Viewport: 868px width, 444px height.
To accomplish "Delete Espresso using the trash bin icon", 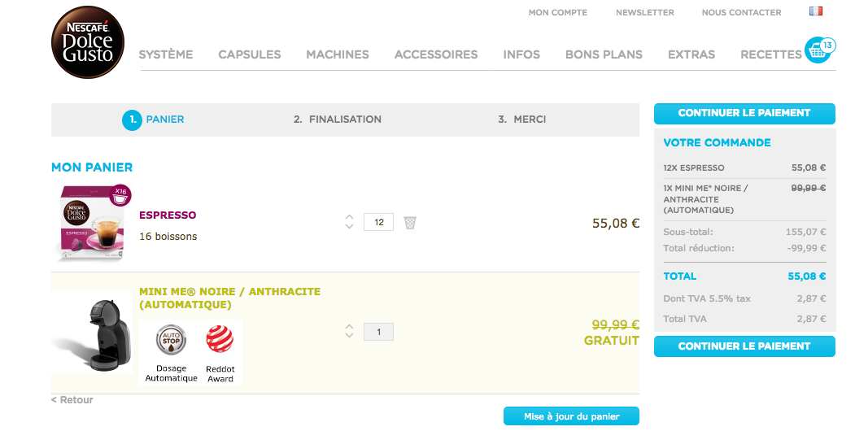I will pos(410,223).
